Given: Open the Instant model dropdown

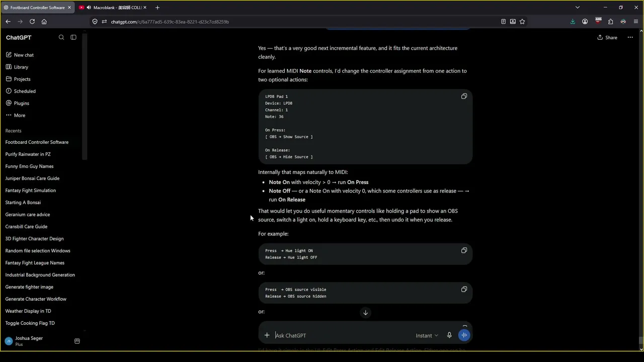Looking at the screenshot, I should point(427,335).
